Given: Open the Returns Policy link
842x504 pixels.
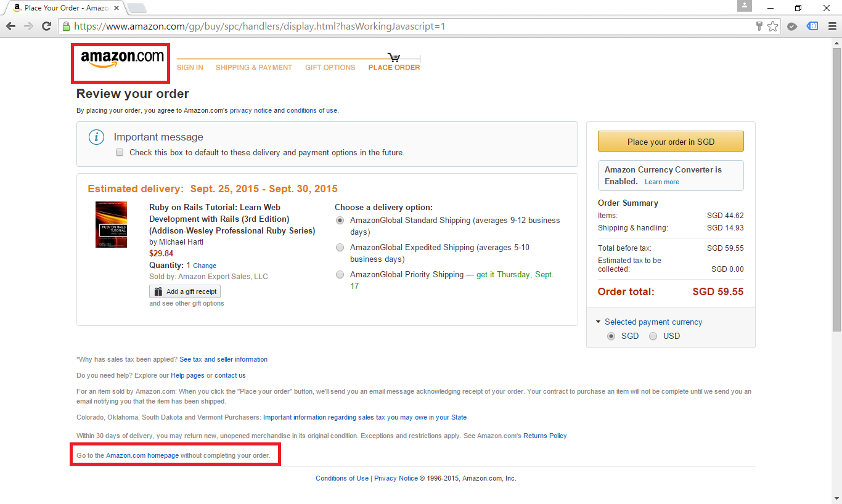Looking at the screenshot, I should coord(545,436).
